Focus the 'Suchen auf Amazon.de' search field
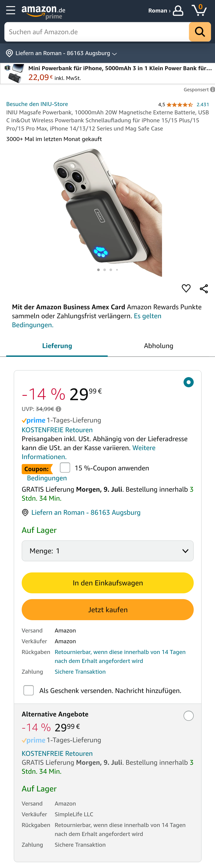The height and width of the screenshot is (868, 215). 97,32
